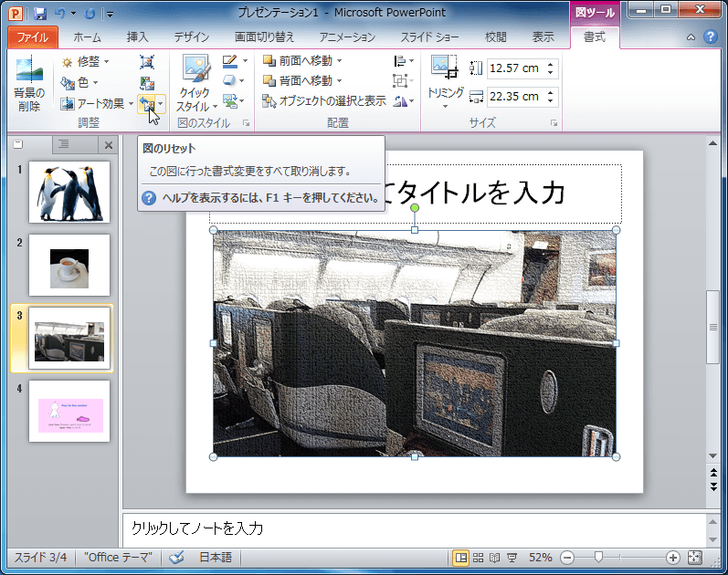Click the Rotate objects icon
The image size is (728, 575).
[x=404, y=100]
